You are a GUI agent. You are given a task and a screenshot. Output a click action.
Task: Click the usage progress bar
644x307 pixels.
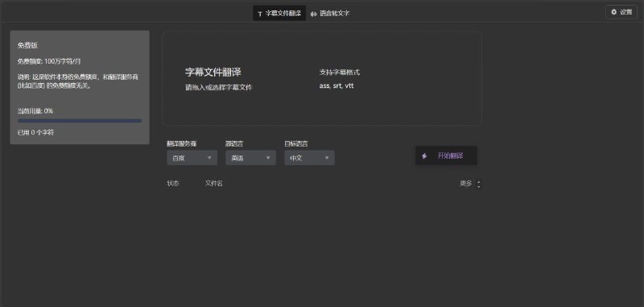pyautogui.click(x=80, y=121)
